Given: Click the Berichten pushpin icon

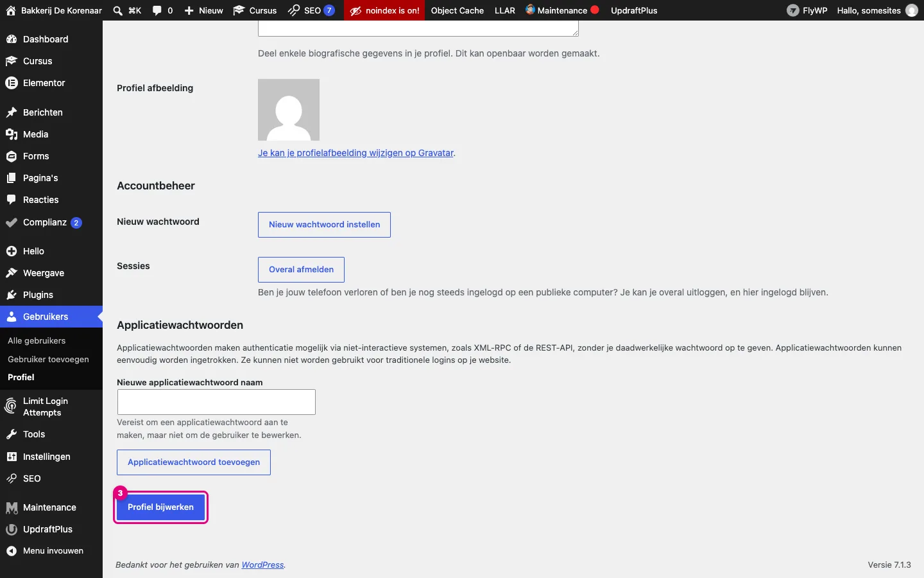Looking at the screenshot, I should [x=11, y=112].
